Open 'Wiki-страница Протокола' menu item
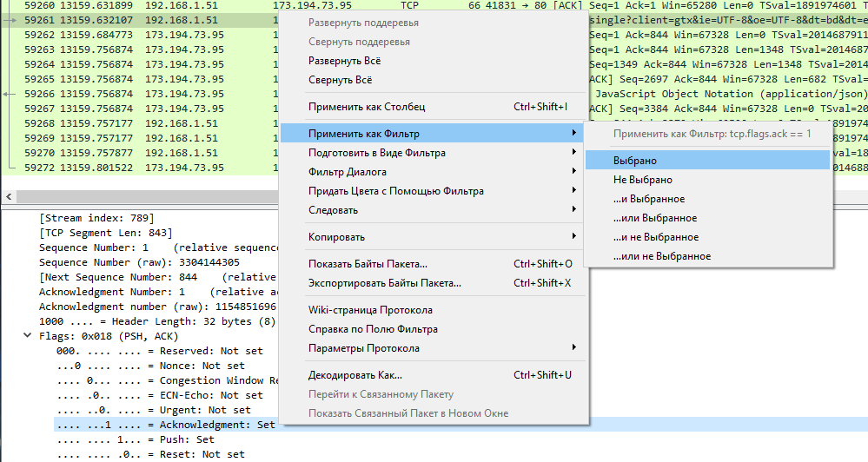This screenshot has height=462, width=868. click(370, 310)
